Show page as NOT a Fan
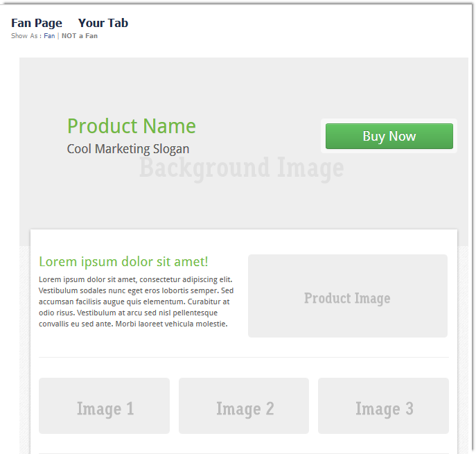This screenshot has width=476, height=454. (x=80, y=36)
